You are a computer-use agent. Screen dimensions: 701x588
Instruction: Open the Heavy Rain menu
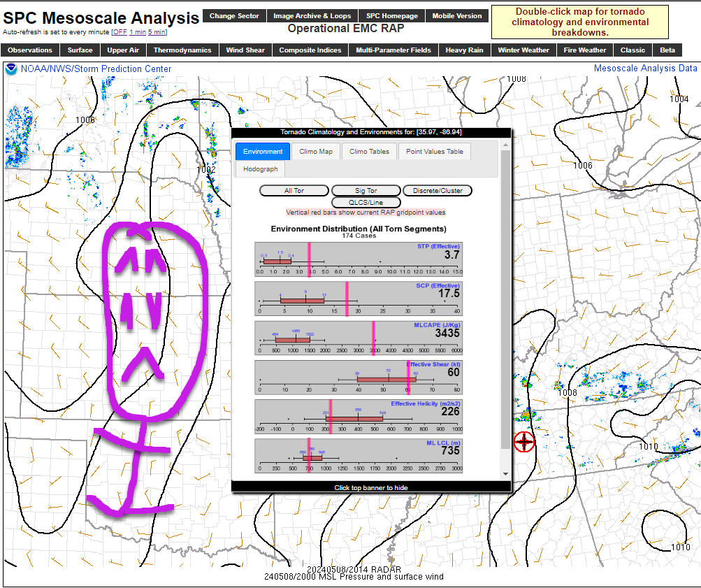click(465, 50)
